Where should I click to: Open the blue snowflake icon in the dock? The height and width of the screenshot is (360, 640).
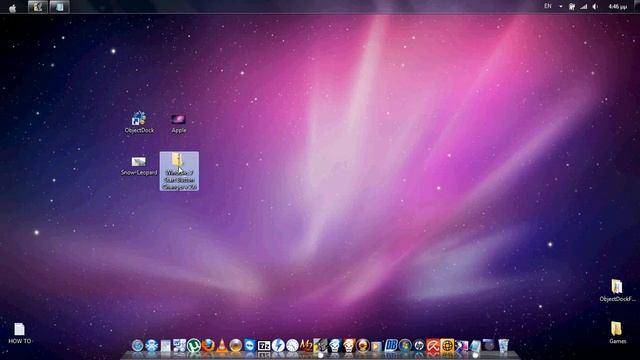tap(151, 345)
